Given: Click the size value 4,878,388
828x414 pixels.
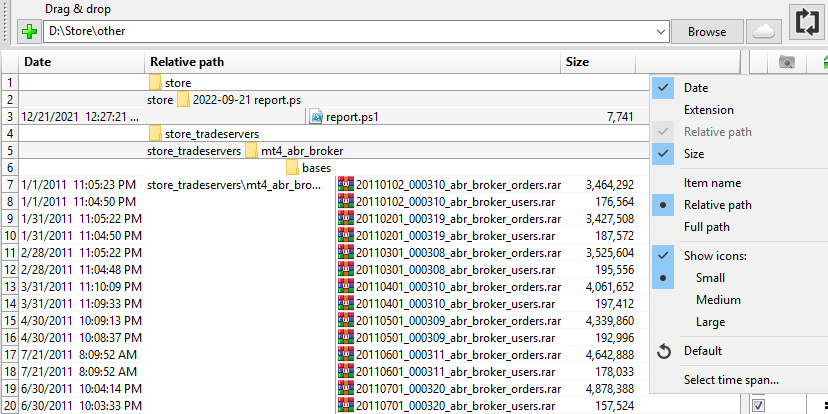Looking at the screenshot, I should point(610,389).
